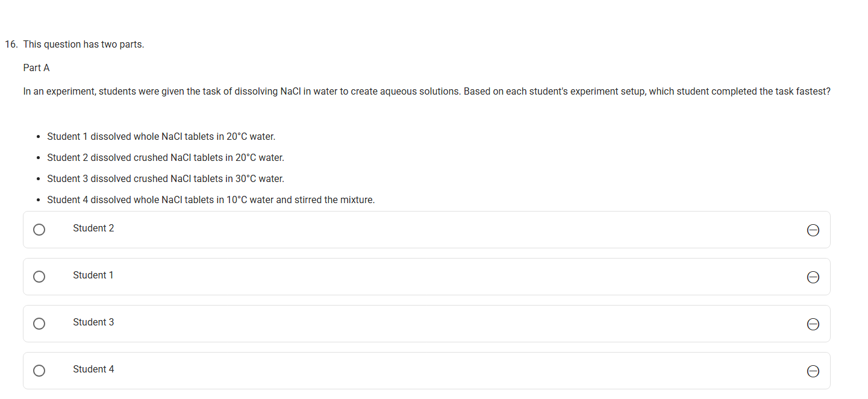This screenshot has height=399, width=868.
Task: Strike out the Student 3 answer choice
Action: tap(813, 324)
